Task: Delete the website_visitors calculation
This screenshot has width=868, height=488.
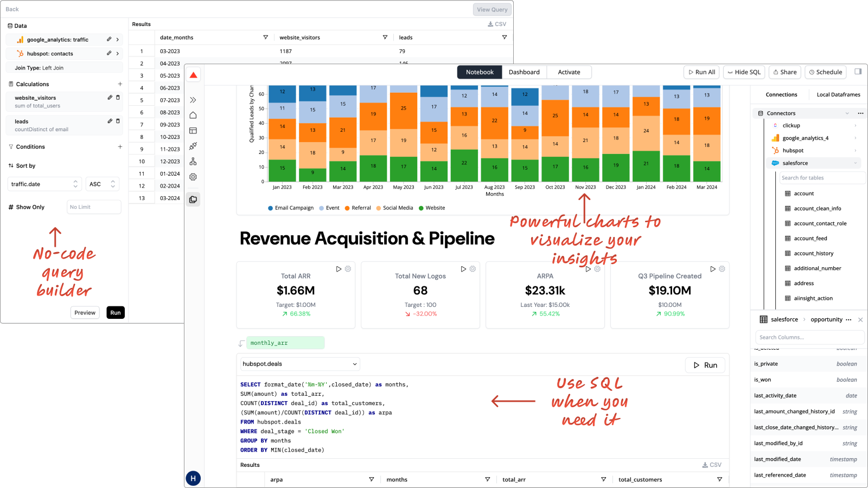Action: (x=118, y=98)
